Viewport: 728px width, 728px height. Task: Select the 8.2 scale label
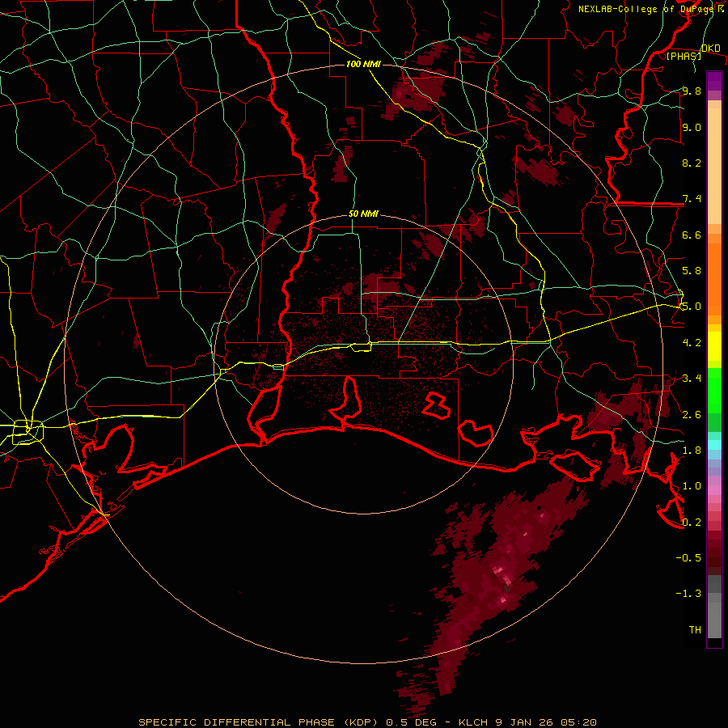pos(692,163)
